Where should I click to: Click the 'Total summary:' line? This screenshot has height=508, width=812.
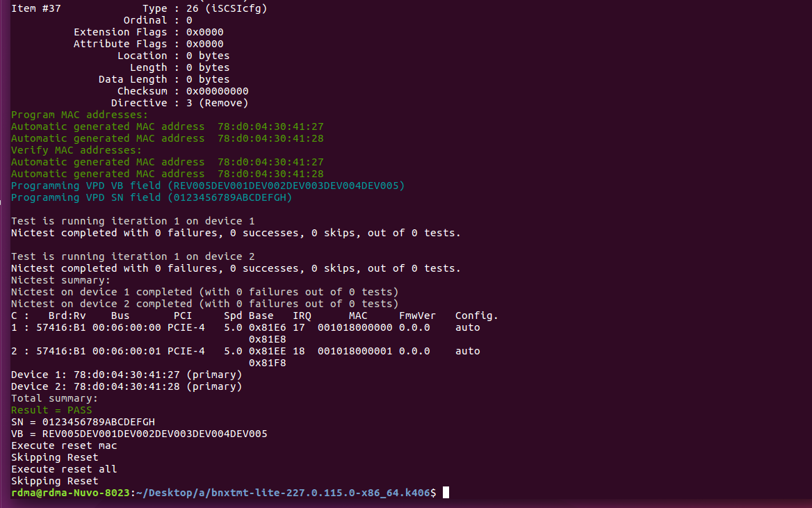[x=54, y=398]
